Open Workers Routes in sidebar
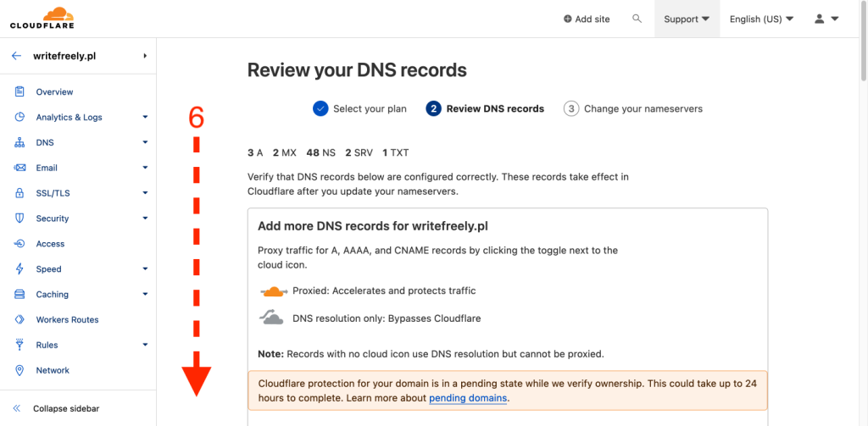This screenshot has width=868, height=426. pos(67,320)
